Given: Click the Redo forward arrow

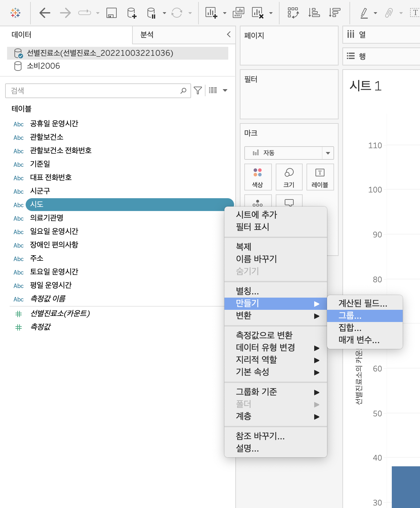Looking at the screenshot, I should [x=65, y=13].
